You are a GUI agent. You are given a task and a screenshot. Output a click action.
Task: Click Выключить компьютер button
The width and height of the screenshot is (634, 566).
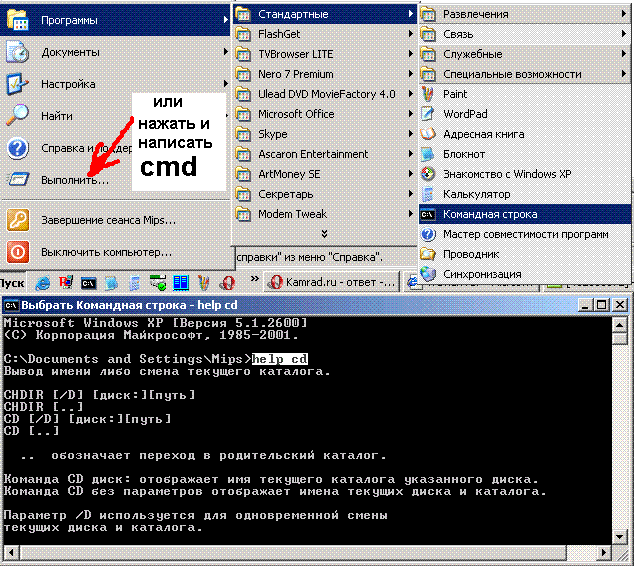[x=106, y=252]
